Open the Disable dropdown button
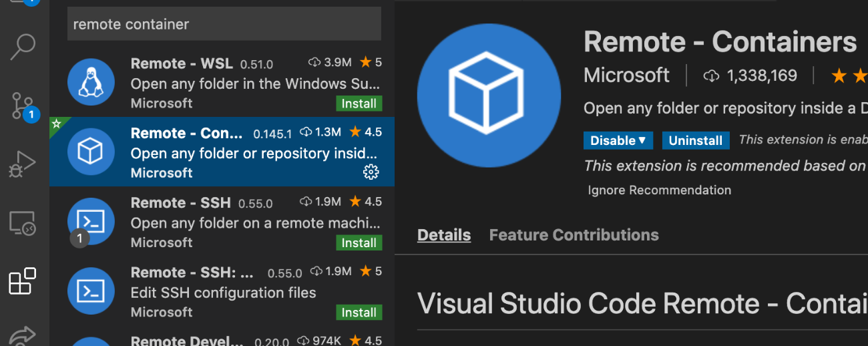The image size is (868, 346). pos(618,140)
